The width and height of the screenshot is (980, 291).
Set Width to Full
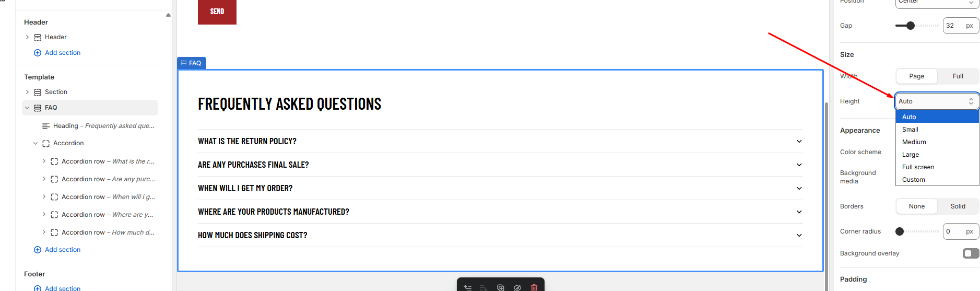coord(958,76)
